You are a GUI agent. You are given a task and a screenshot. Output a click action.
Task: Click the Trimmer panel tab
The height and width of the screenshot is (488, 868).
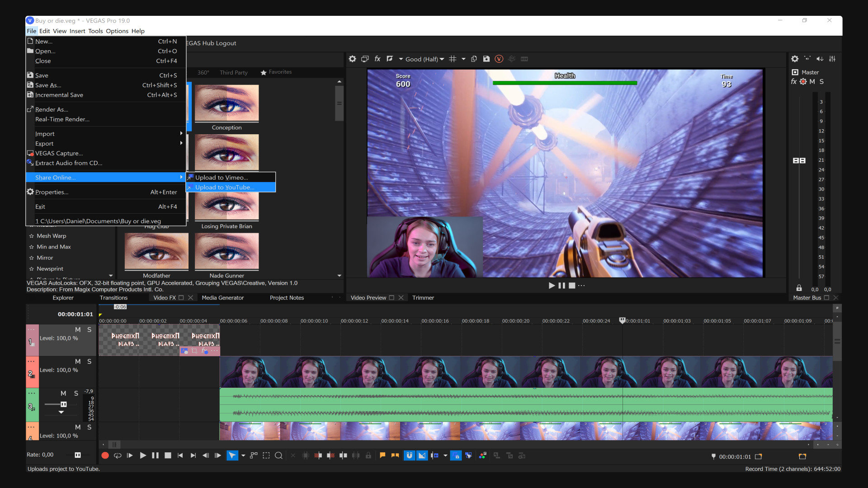click(423, 297)
